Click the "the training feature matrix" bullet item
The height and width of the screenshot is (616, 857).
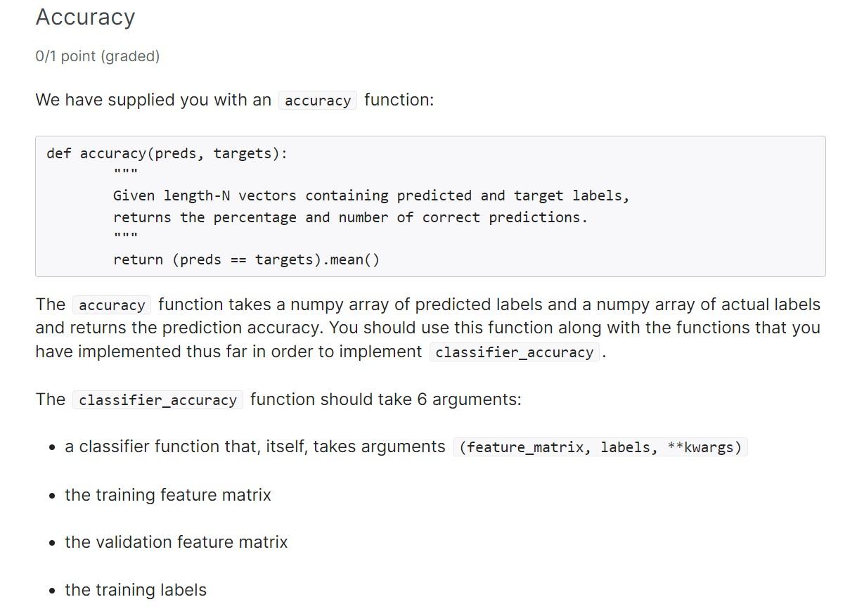coord(167,495)
